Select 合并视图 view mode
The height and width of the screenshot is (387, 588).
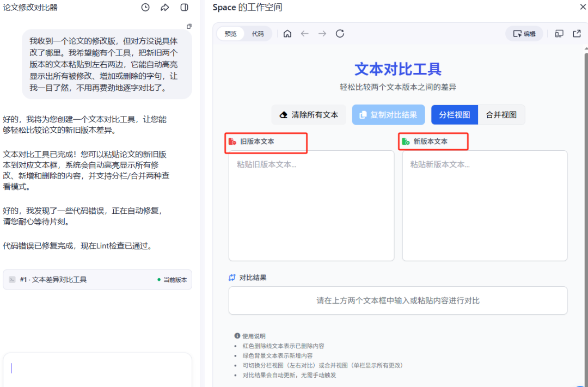tap(501, 115)
